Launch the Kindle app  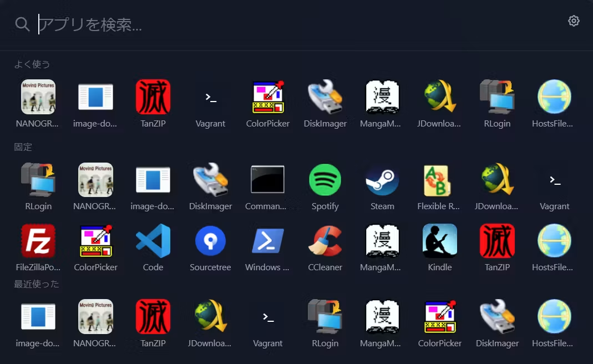(x=440, y=247)
